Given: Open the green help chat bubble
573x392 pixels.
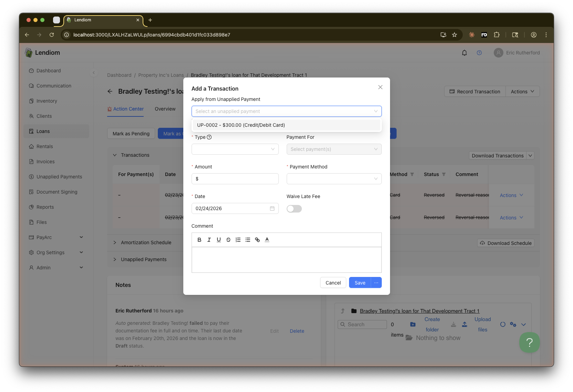Looking at the screenshot, I should point(529,342).
